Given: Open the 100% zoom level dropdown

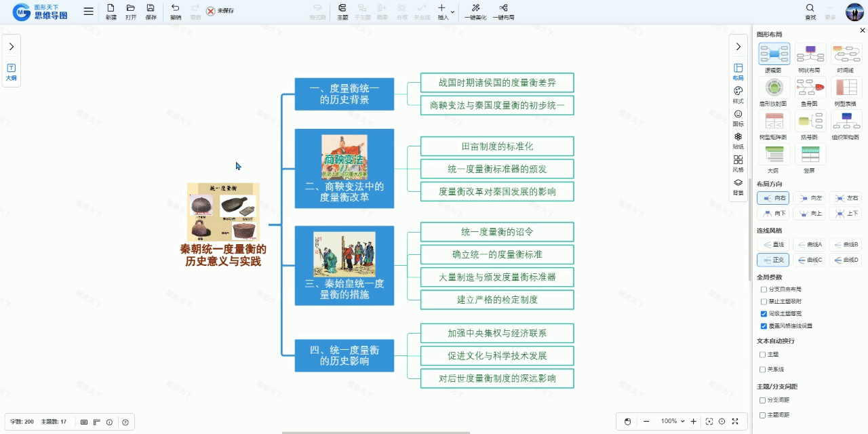Looking at the screenshot, I should (673, 421).
